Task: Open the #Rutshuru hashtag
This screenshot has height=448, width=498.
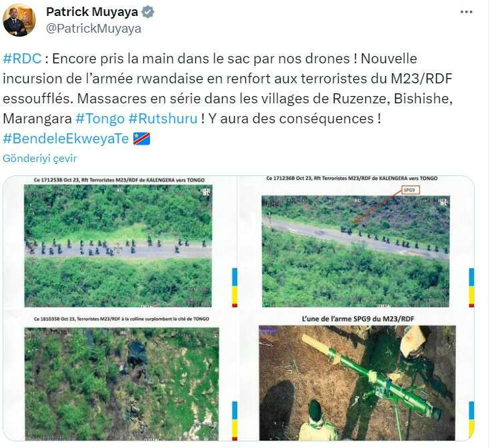Action: 163,119
